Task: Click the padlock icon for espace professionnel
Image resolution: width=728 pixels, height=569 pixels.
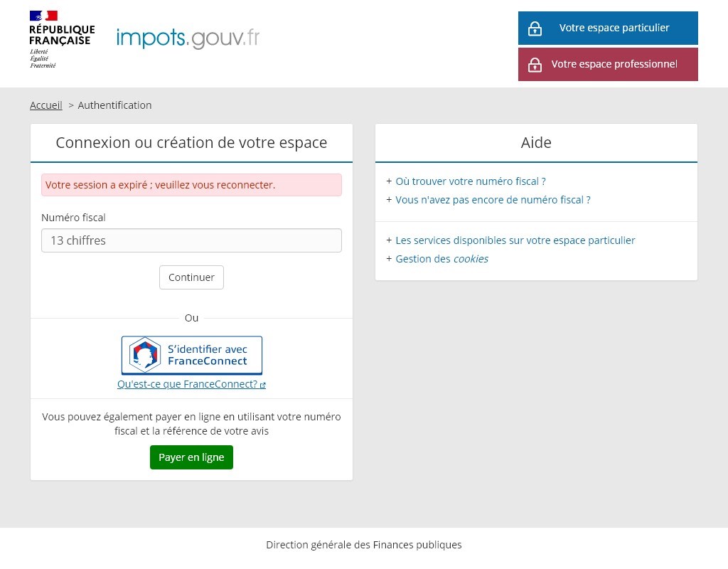Action: click(x=535, y=65)
